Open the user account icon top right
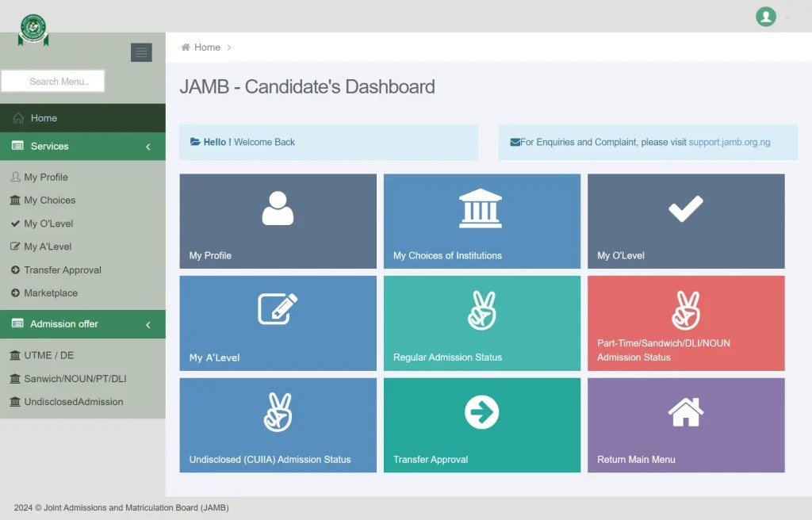This screenshot has width=812, height=520. click(x=764, y=16)
